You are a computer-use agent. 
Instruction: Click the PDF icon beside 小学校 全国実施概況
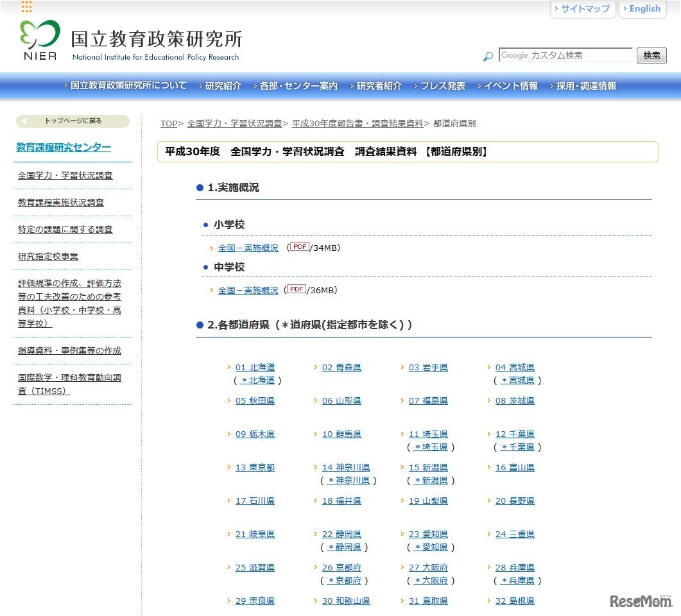coord(298,246)
